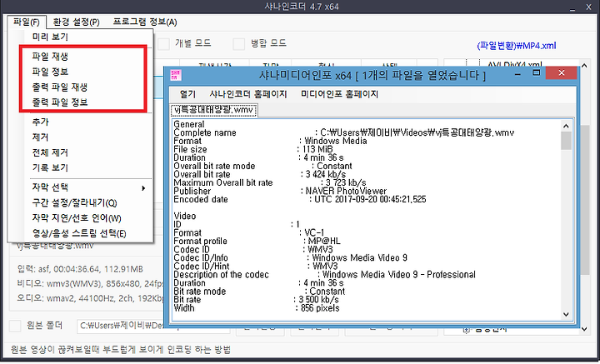This screenshot has height=364, width=600.
Task: Click the Encoded date UTC line
Action: pos(300,199)
